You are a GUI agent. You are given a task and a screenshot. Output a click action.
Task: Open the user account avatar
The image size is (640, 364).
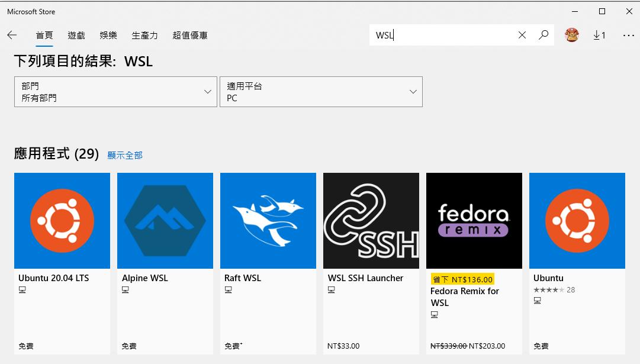tap(572, 35)
